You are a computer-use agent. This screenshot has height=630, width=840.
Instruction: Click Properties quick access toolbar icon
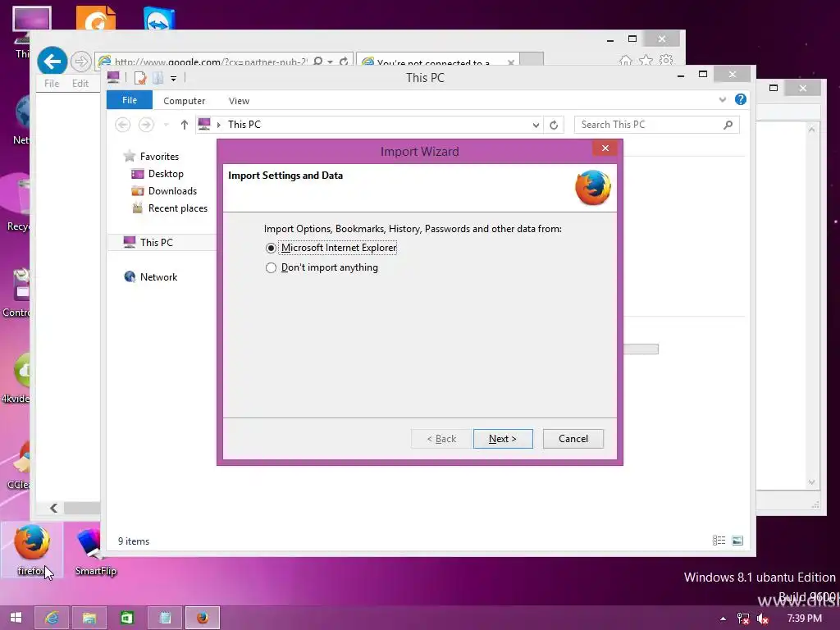[140, 78]
